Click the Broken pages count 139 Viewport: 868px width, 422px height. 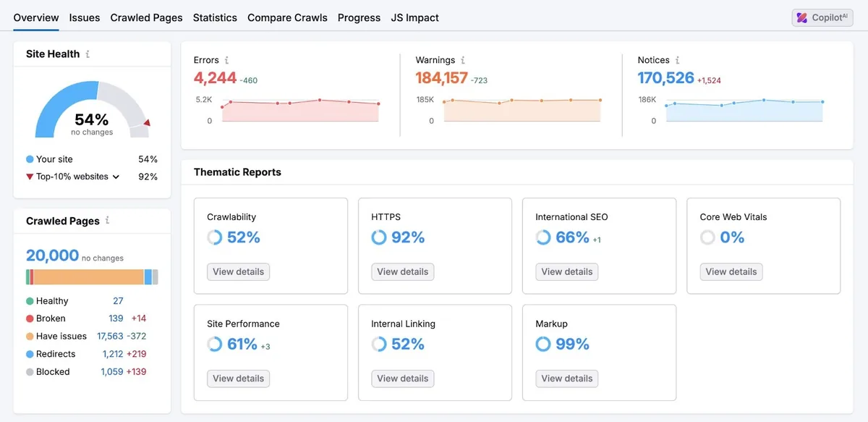(x=116, y=318)
